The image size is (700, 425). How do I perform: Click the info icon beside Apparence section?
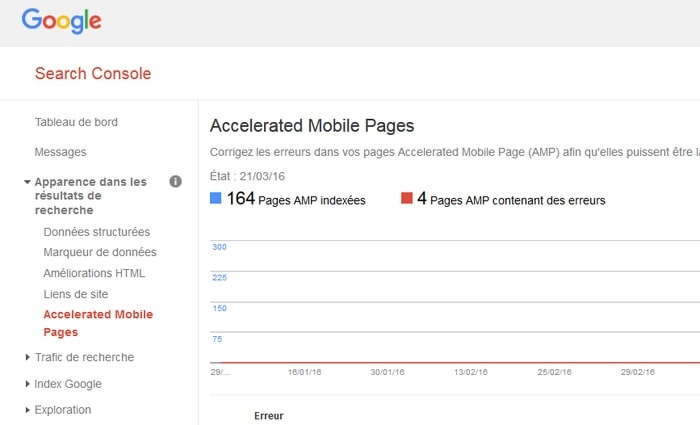(x=175, y=181)
